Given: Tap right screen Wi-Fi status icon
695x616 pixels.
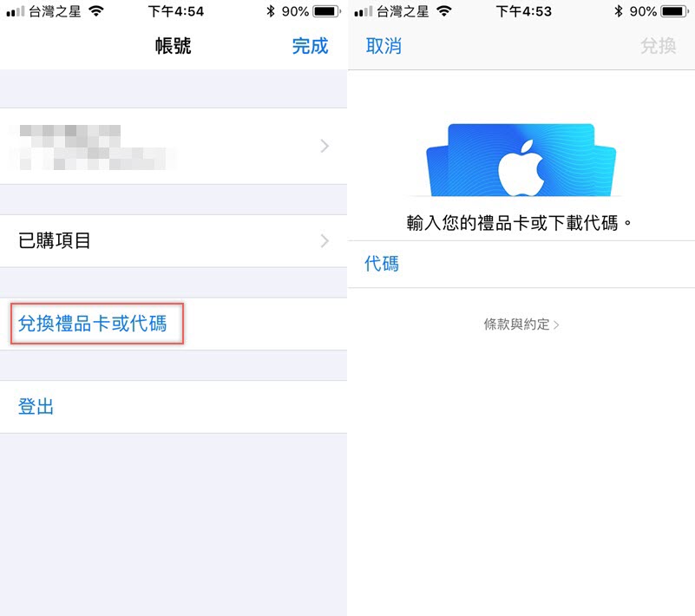Looking at the screenshot, I should coord(443,11).
